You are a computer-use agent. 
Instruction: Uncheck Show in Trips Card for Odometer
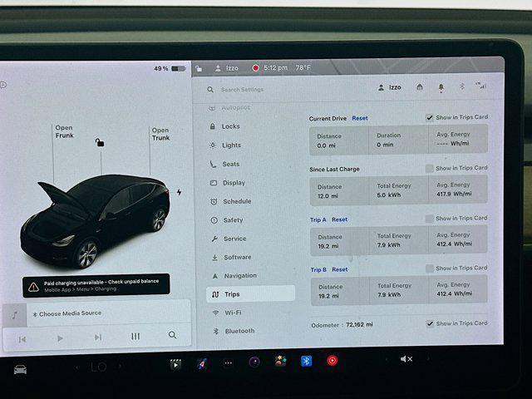point(430,323)
